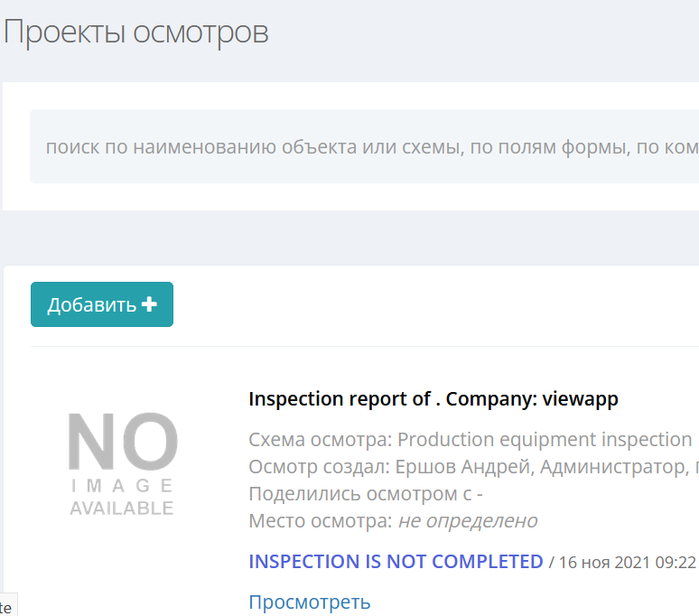Click the word AVAILABLE in image placeholder
699x616 pixels.
pos(122,509)
